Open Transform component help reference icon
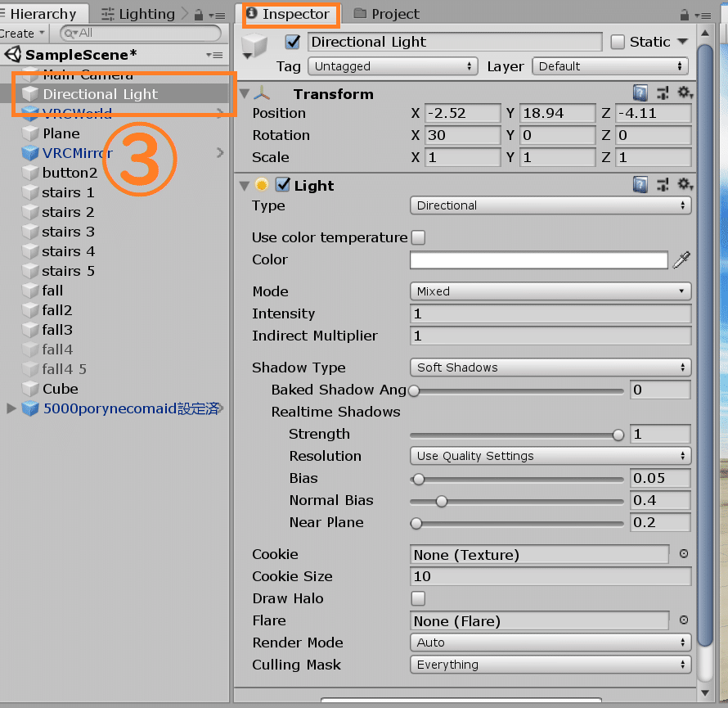 pos(640,93)
